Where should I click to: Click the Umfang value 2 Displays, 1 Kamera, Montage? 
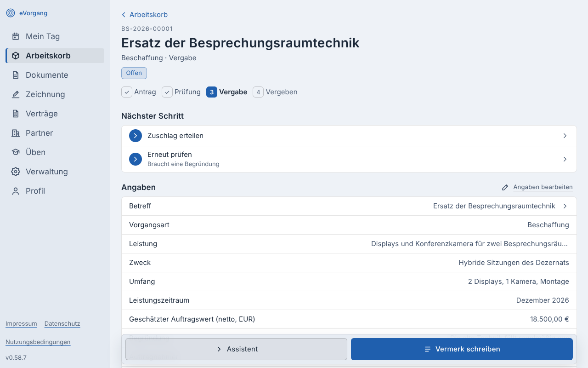(x=519, y=282)
